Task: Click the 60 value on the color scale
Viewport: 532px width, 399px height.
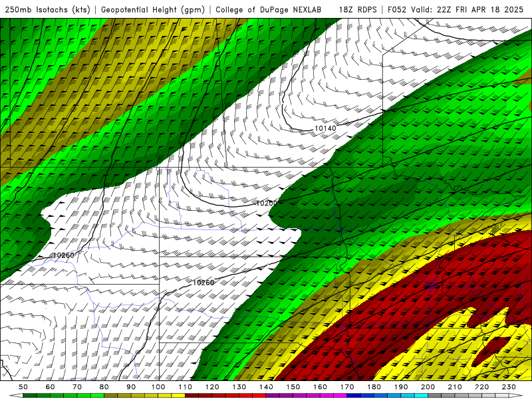Action: [x=51, y=387]
